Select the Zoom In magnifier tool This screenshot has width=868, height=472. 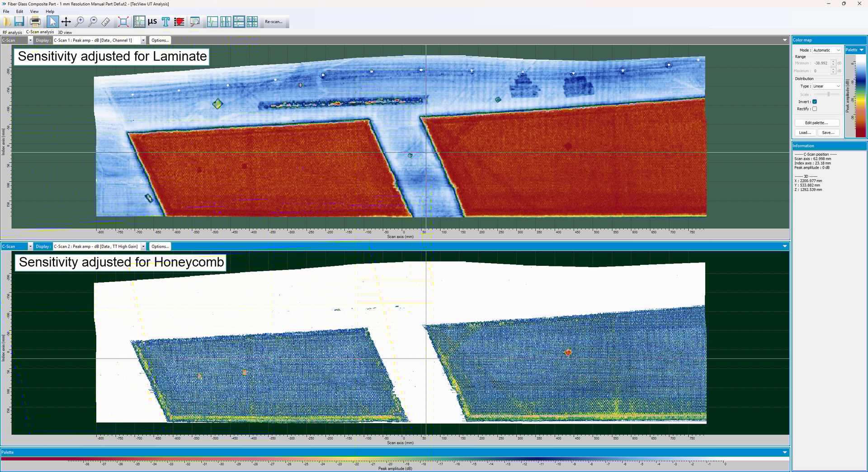tap(80, 21)
